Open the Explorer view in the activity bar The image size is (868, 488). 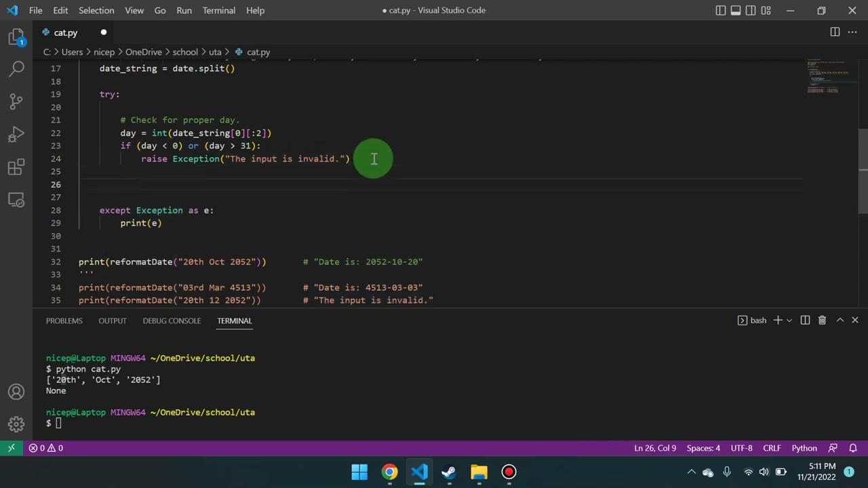[x=16, y=37]
